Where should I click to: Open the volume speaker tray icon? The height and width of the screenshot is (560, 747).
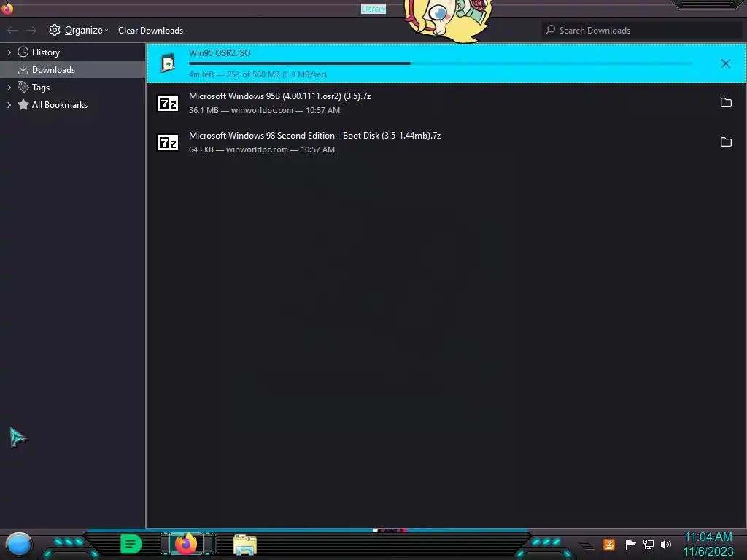666,544
